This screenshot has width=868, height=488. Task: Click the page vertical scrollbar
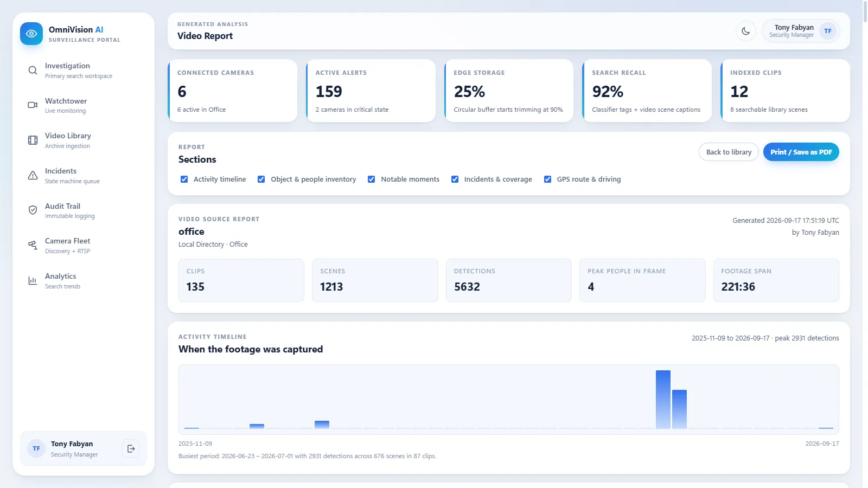865,11
